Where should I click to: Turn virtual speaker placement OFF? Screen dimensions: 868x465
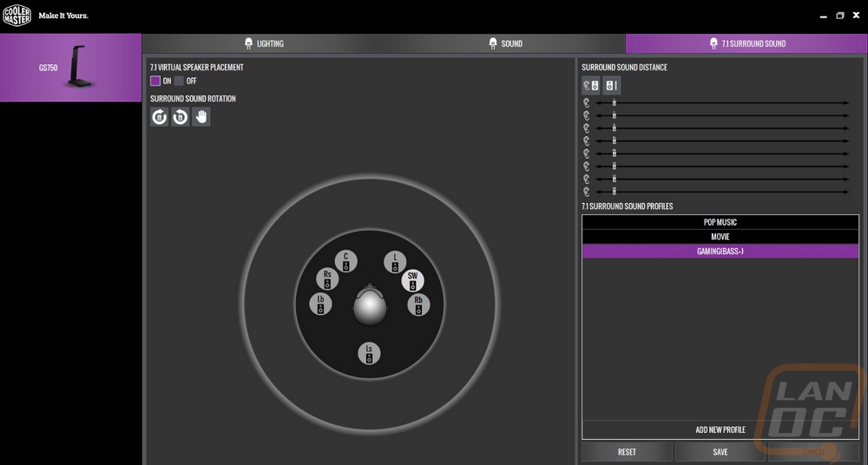click(x=179, y=81)
